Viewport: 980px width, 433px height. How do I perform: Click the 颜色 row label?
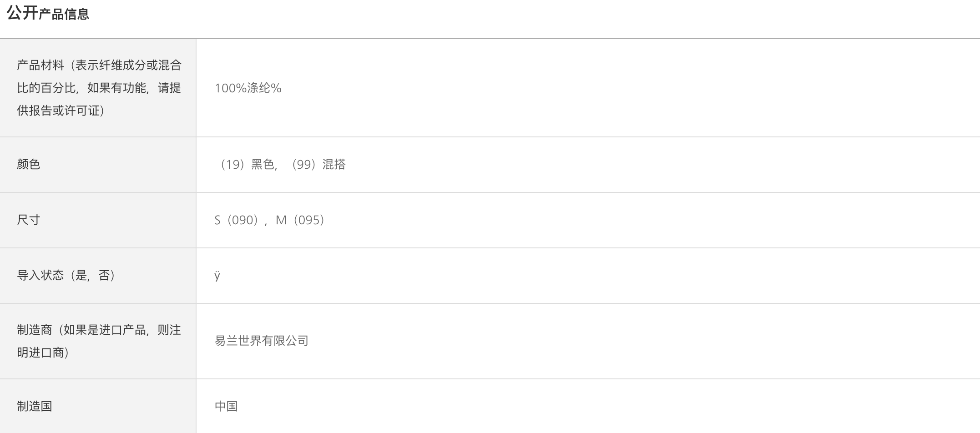tap(29, 164)
